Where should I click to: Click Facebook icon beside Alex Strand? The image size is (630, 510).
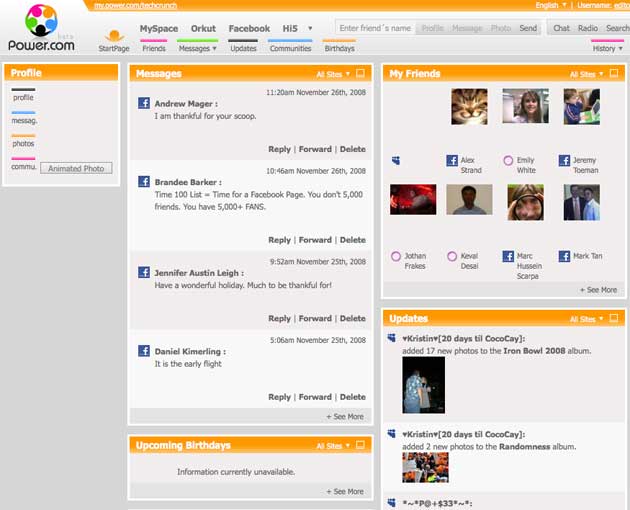pyautogui.click(x=452, y=160)
